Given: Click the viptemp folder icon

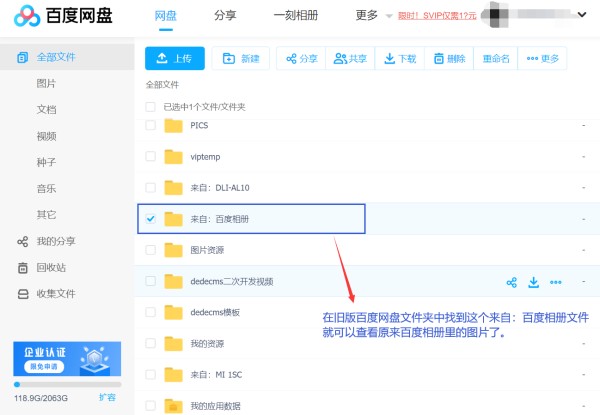Looking at the screenshot, I should [x=173, y=156].
